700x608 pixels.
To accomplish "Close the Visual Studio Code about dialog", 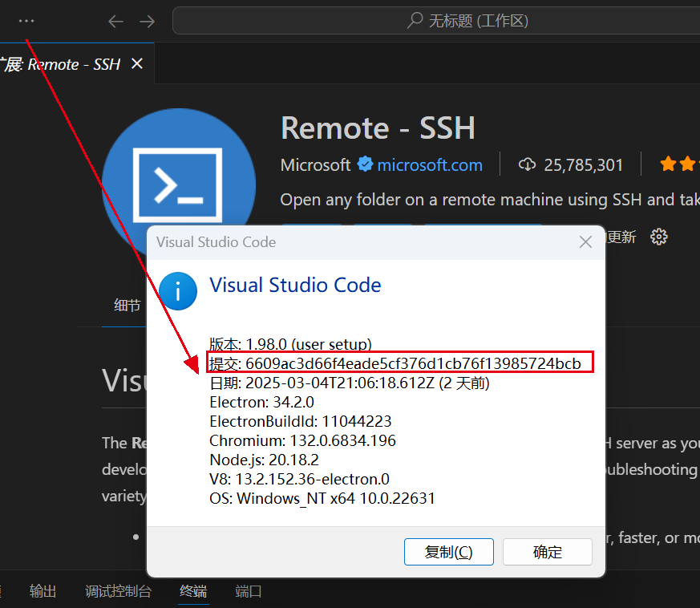I will [585, 241].
